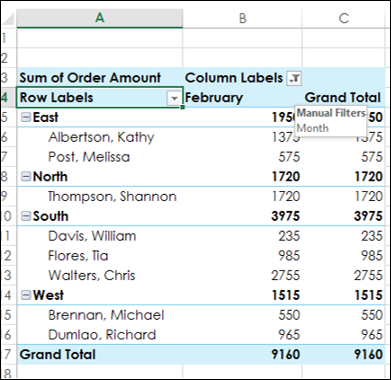Select February value 2755 for Walters, Chris
391x380 pixels.
tap(285, 275)
